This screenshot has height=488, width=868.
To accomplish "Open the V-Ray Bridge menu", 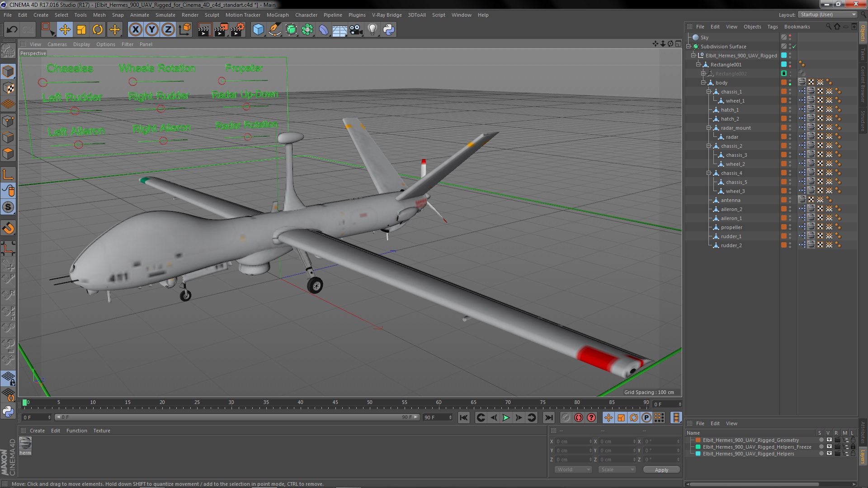I will [387, 15].
